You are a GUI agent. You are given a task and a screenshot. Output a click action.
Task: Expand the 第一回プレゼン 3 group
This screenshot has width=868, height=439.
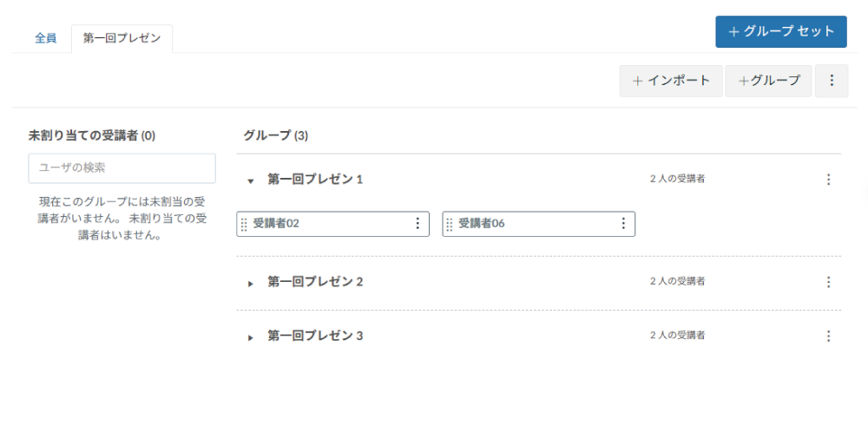251,337
